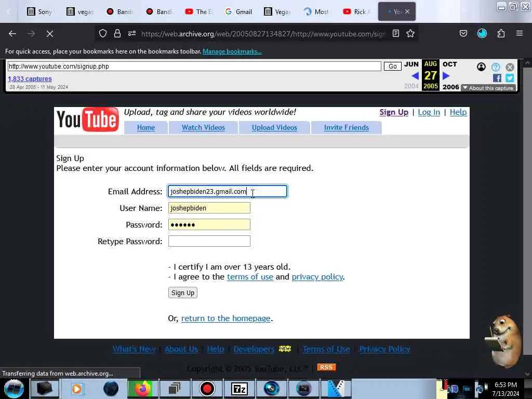Focus the Password field
Screen dimensions: 532x399
(209, 224)
